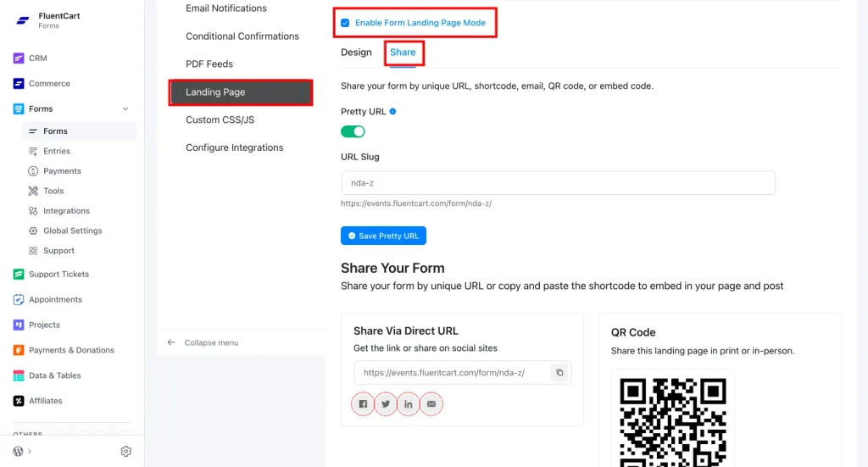868x467 pixels.
Task: Open Data & Tables section
Action: tap(55, 375)
